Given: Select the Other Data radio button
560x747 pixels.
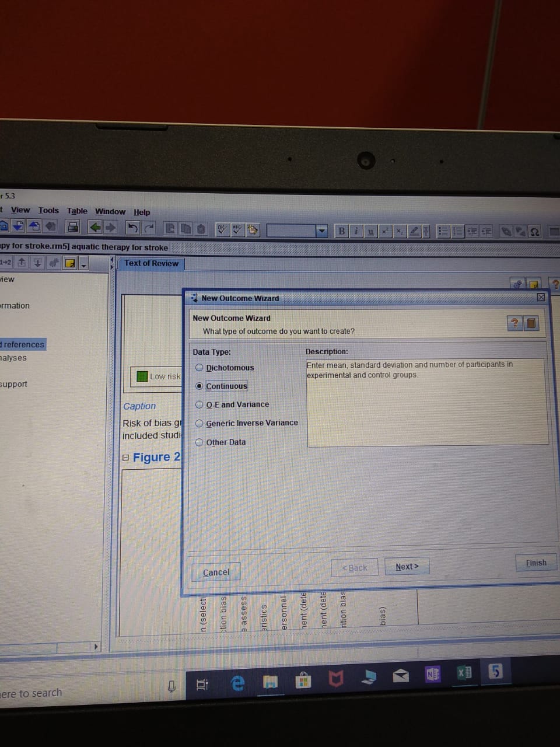Looking at the screenshot, I should (x=199, y=442).
